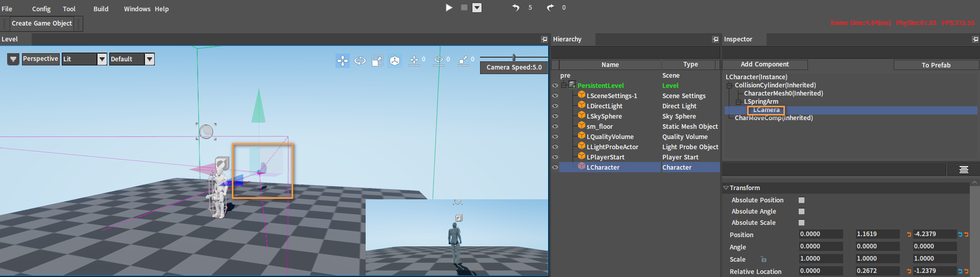
Task: Click the translation snap icon
Action: point(414,61)
